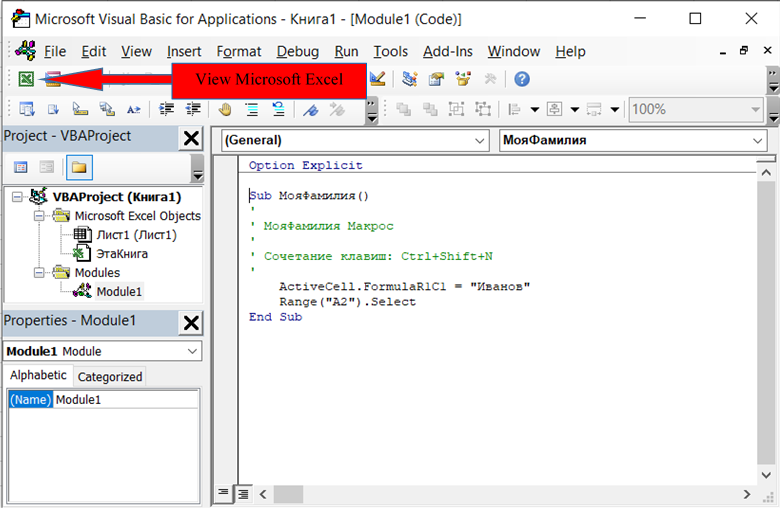The image size is (780, 510).
Task: Click List Properties/Methods icon in Edit toolbar
Action: tap(26, 109)
